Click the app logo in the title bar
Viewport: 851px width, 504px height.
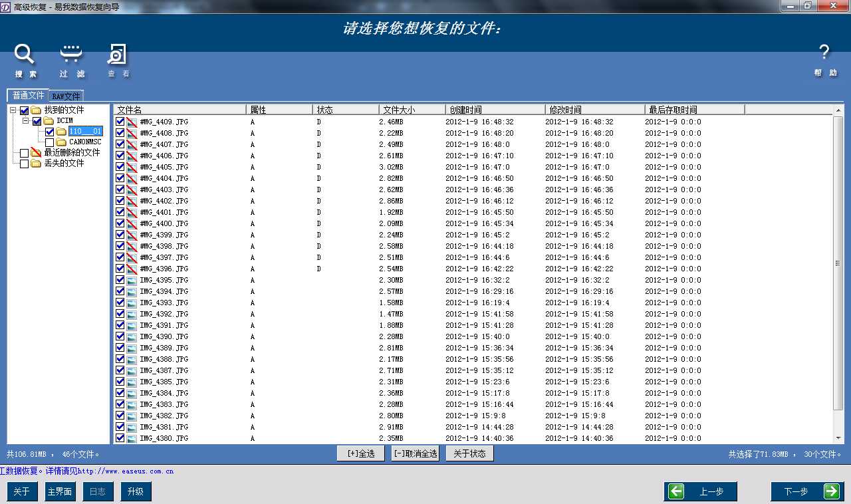point(6,6)
